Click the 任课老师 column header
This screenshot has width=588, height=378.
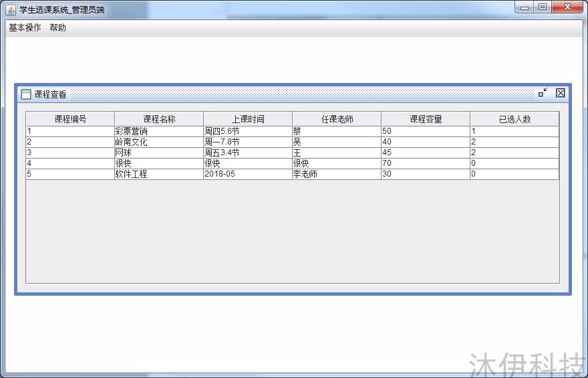coord(337,119)
